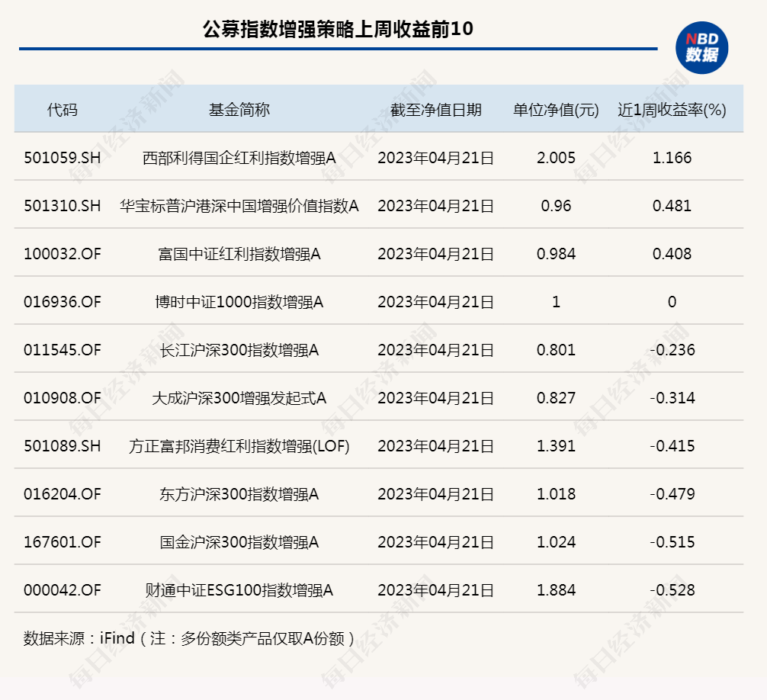Highlight the weekly return 0.481
The image size is (767, 700).
point(672,205)
